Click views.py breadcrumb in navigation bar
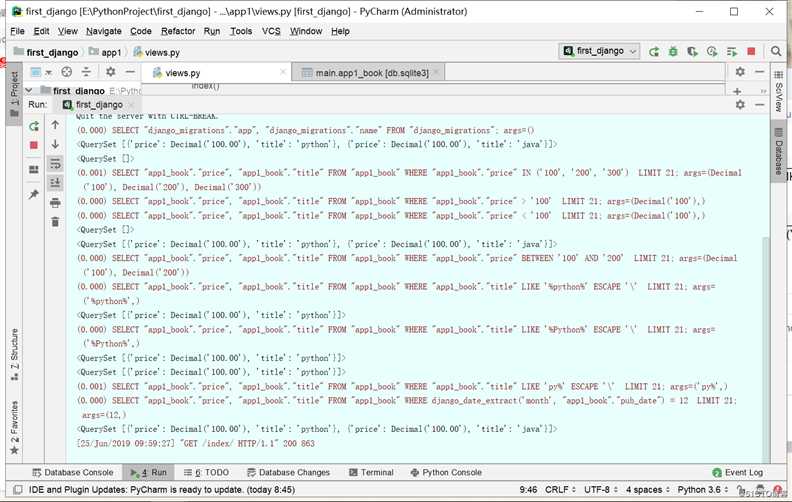Viewport: 792px width, 502px height. coord(157,52)
